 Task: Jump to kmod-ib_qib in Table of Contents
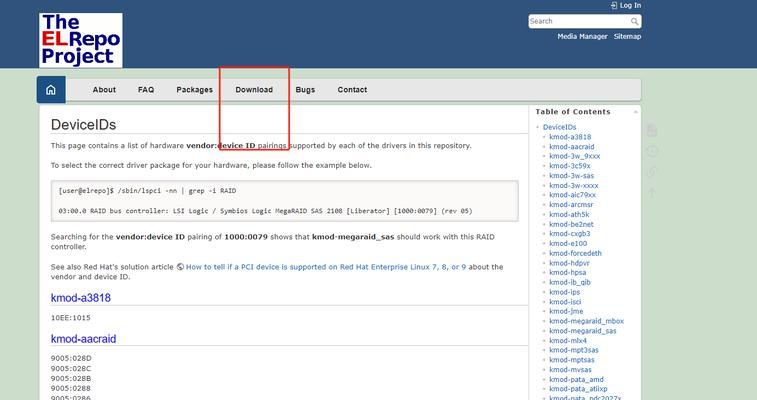coord(570,282)
